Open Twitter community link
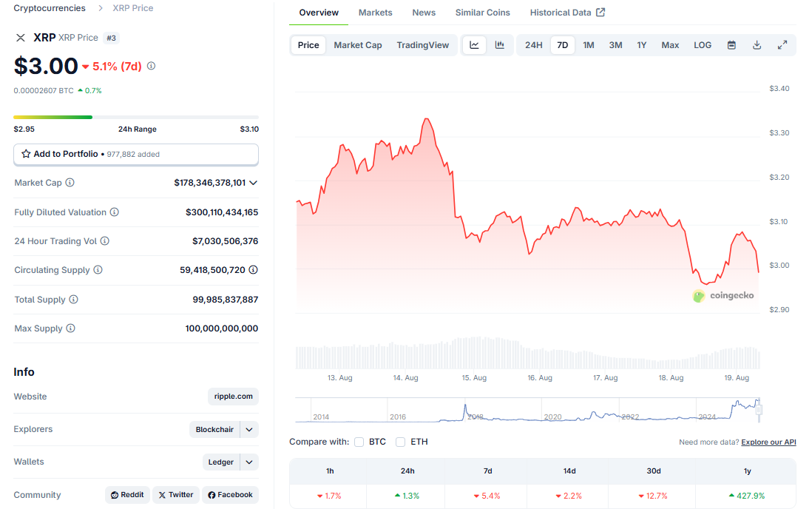The width and height of the screenshot is (812, 509). pos(176,495)
